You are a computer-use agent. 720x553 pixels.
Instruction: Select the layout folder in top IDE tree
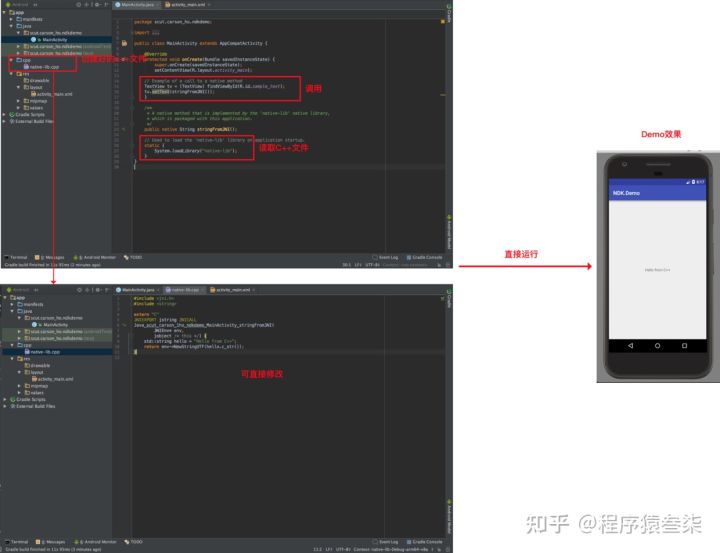click(33, 87)
